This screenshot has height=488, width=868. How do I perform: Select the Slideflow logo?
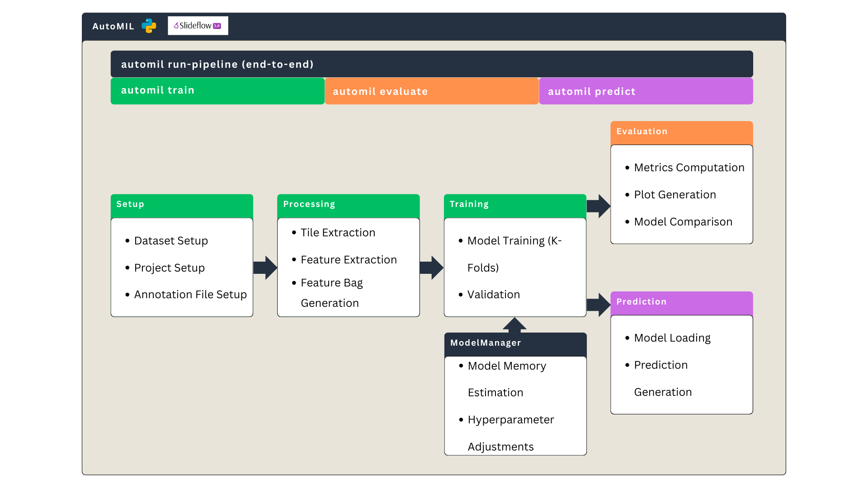pos(198,26)
